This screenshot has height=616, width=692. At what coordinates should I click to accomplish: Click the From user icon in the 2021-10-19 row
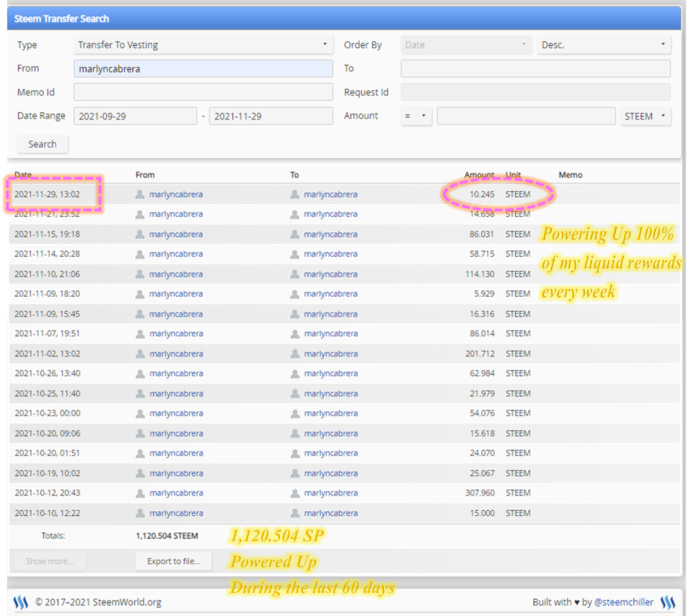pyautogui.click(x=140, y=474)
